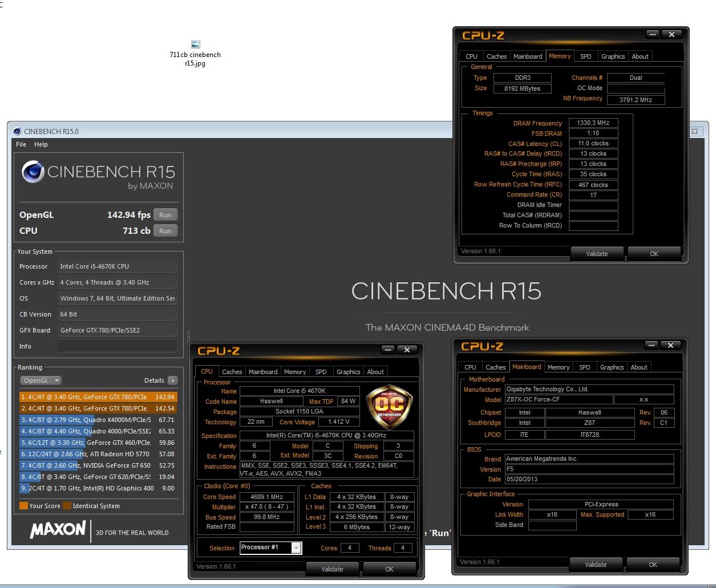Click Validate in CPU-Z Mainboard window

(x=596, y=565)
